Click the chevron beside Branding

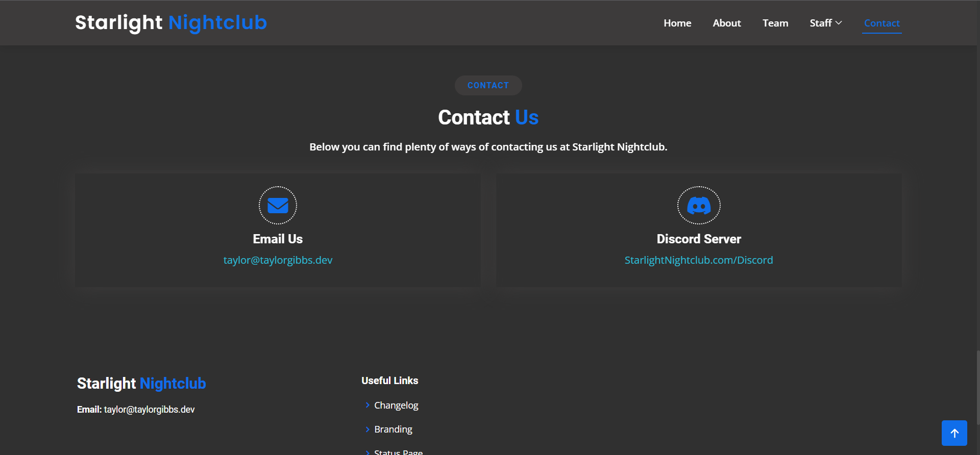pos(367,429)
